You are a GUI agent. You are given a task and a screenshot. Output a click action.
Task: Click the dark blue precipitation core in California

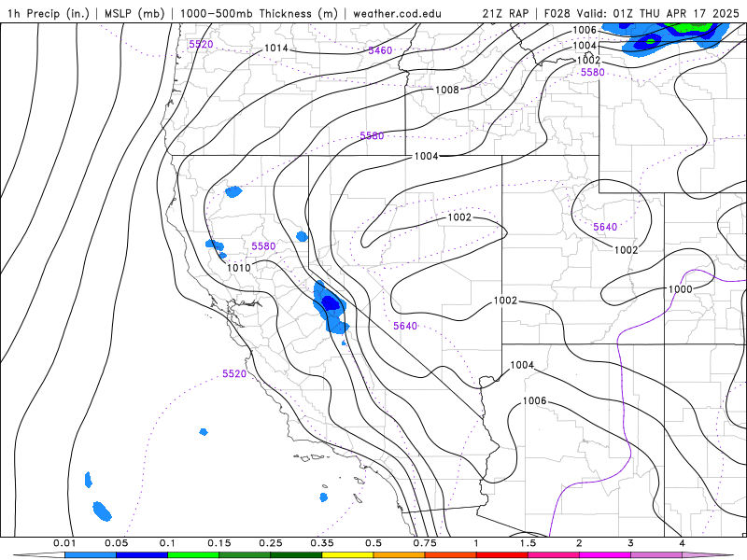331,302
